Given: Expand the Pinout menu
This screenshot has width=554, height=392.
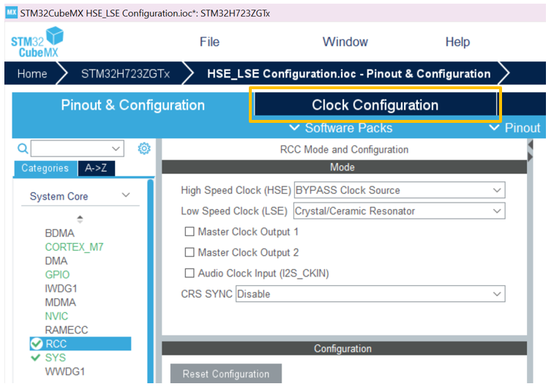Looking at the screenshot, I should [x=514, y=128].
